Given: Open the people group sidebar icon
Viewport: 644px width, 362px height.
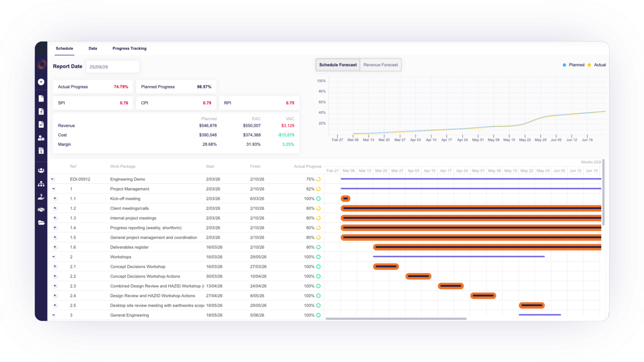Looking at the screenshot, I should [41, 171].
